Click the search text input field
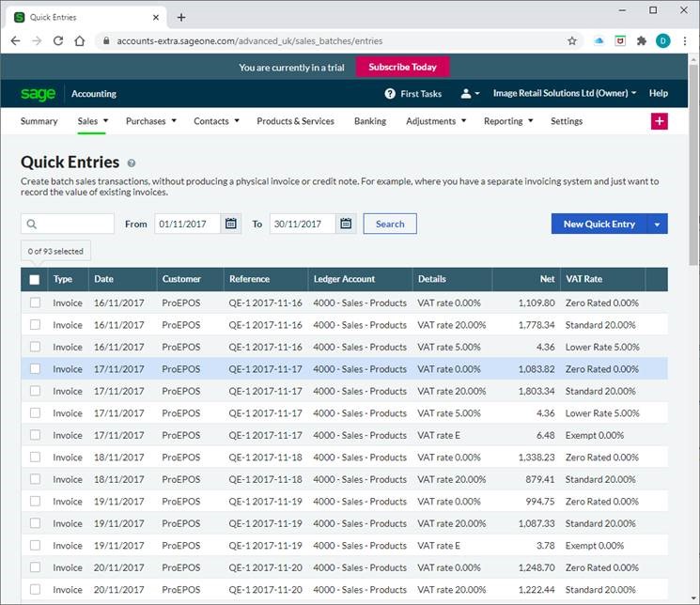Image resolution: width=700 pixels, height=605 pixels. (x=75, y=224)
